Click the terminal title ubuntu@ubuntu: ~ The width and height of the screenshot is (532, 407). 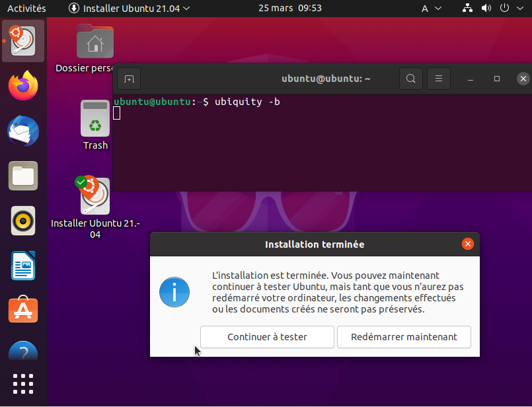click(326, 79)
